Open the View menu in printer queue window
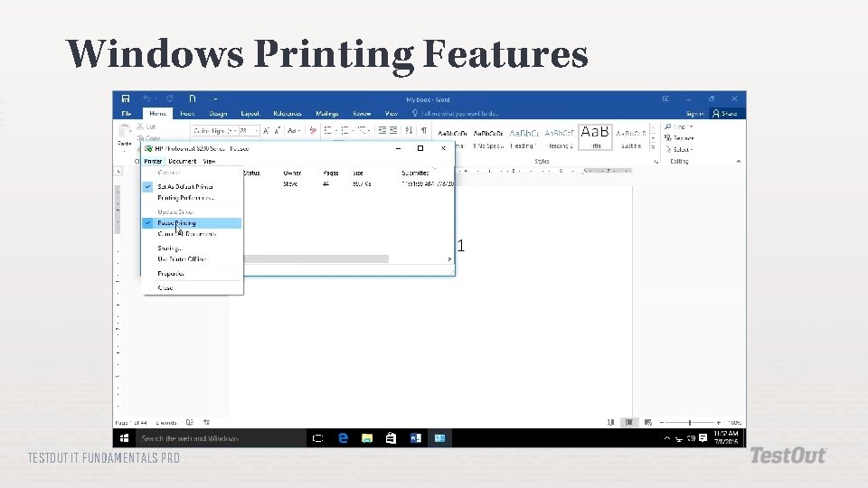The image size is (868, 488). click(209, 161)
